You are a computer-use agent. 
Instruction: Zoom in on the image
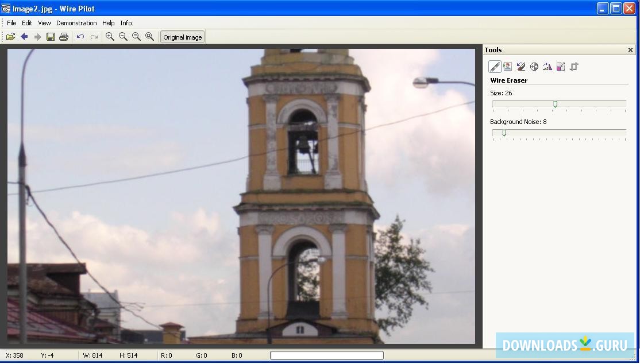click(x=110, y=37)
